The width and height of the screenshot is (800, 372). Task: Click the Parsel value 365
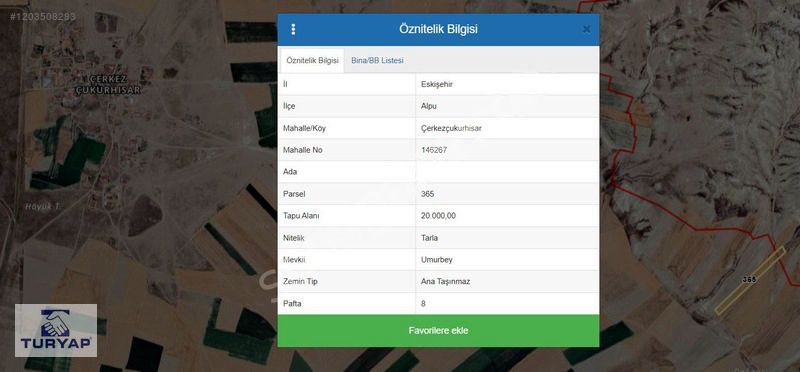(428, 194)
